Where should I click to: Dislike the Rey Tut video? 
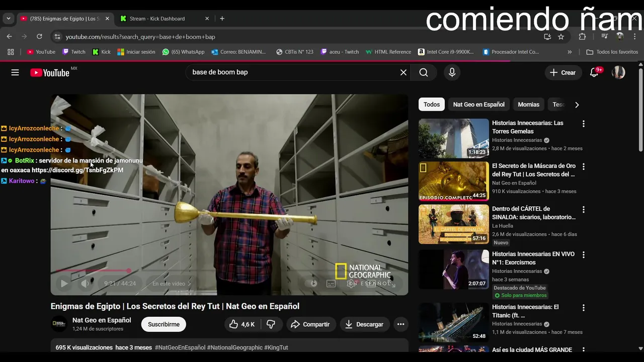pos(271,324)
